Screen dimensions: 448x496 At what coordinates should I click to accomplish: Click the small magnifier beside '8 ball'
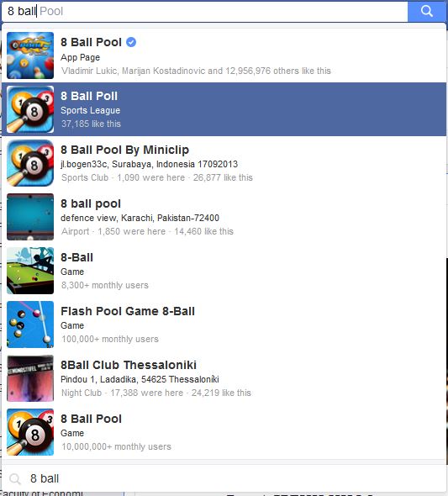[15, 478]
